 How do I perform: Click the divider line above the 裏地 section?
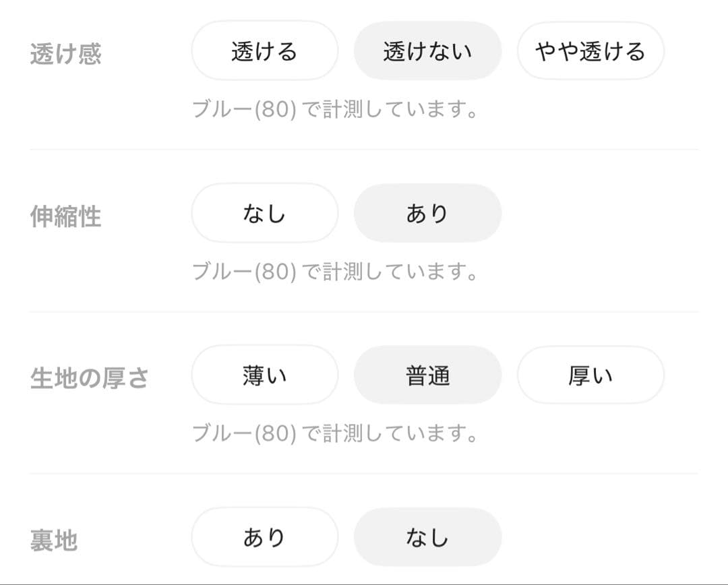click(x=364, y=474)
